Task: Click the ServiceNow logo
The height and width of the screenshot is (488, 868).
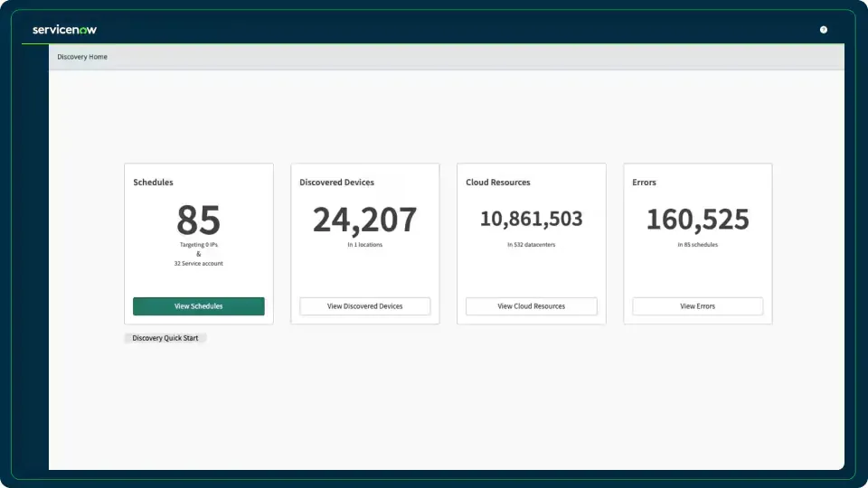Action: click(64, 30)
